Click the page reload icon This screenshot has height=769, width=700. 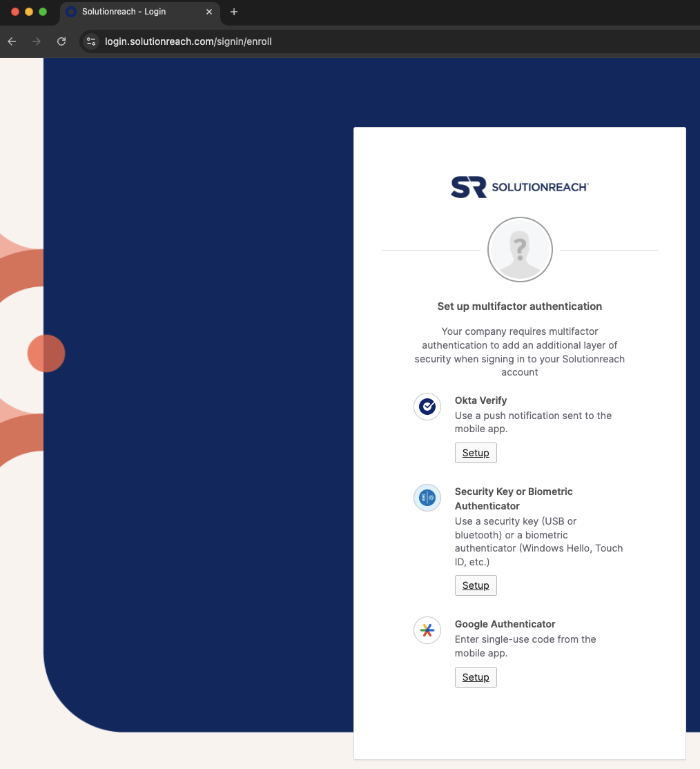pos(61,41)
